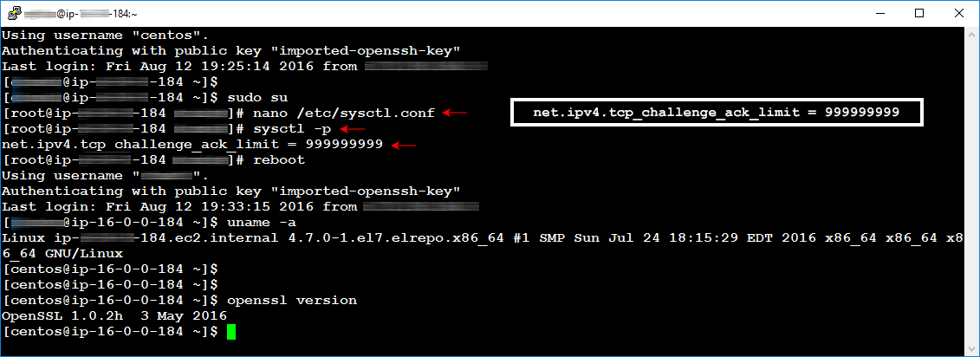Click the "sudo su" command text
Screen dimensions: 980x357
(257, 97)
